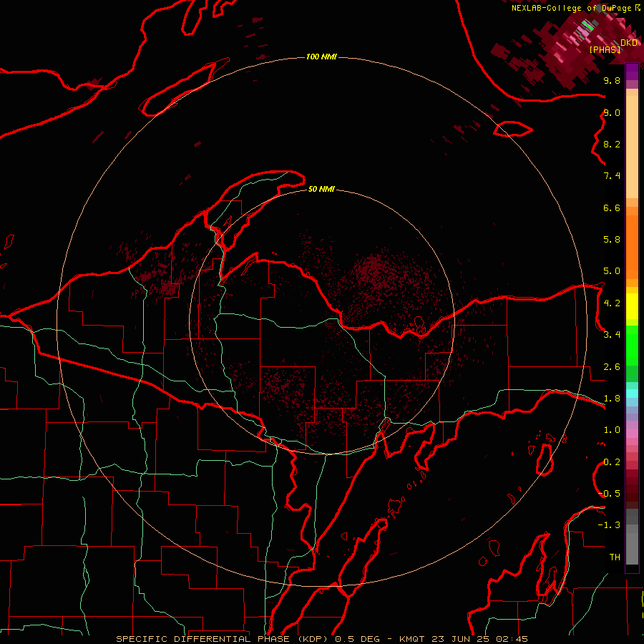Pick the yellow segment of the color bar
This screenshot has height=644, width=644.
click(632, 306)
